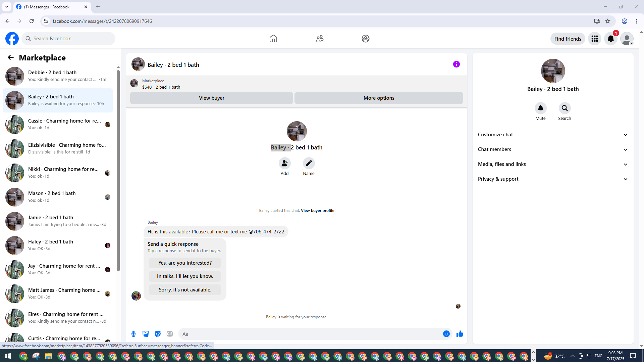Edit chat Name pencil icon
The height and width of the screenshot is (362, 644).
pos(309,163)
